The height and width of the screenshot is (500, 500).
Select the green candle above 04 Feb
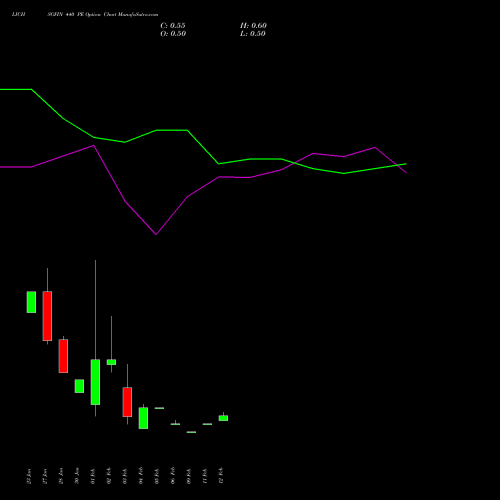pos(143,418)
